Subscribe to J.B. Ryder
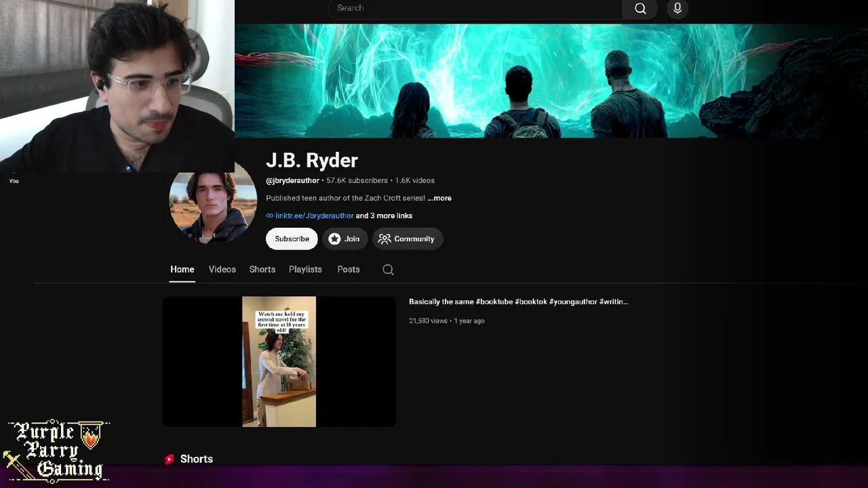868x488 pixels. 292,239
